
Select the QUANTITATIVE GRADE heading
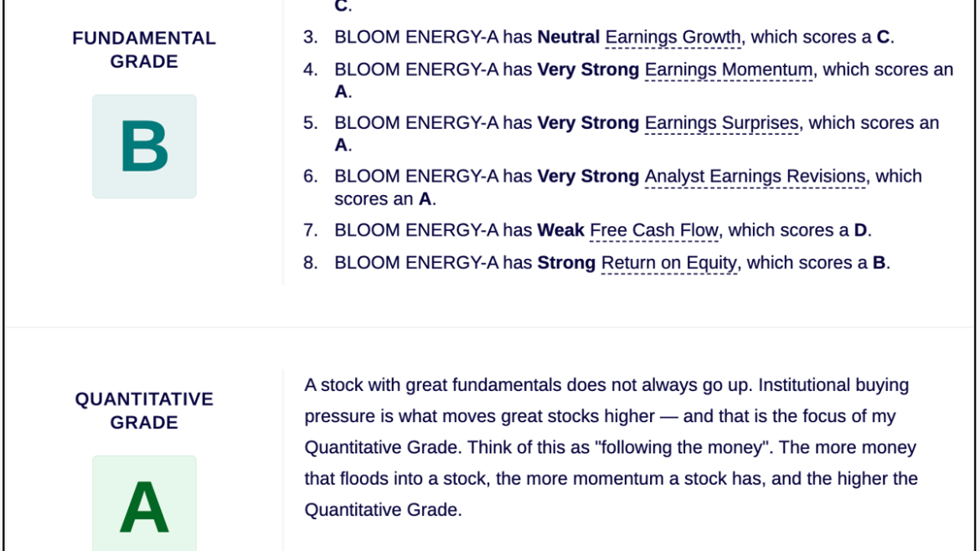coord(144,411)
